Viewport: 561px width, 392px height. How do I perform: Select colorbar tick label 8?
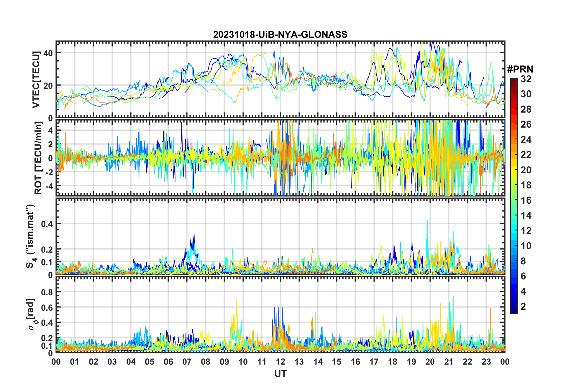523,261
